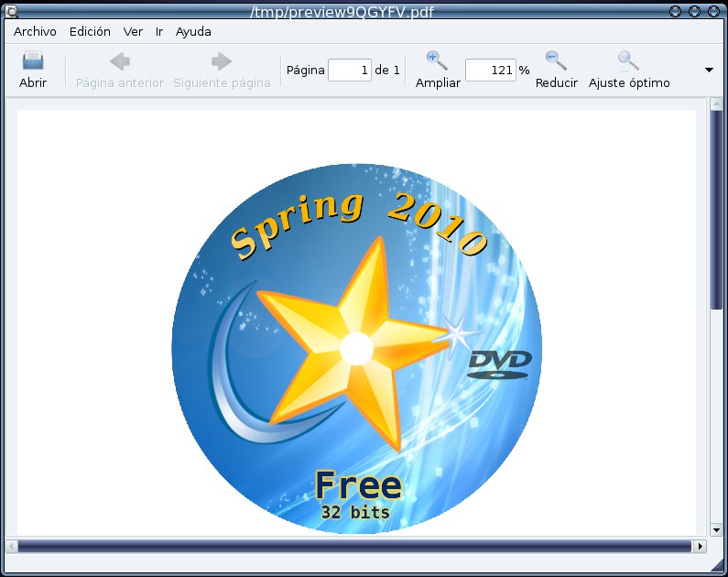Zoom out with the Reducir magnifier

[x=556, y=60]
